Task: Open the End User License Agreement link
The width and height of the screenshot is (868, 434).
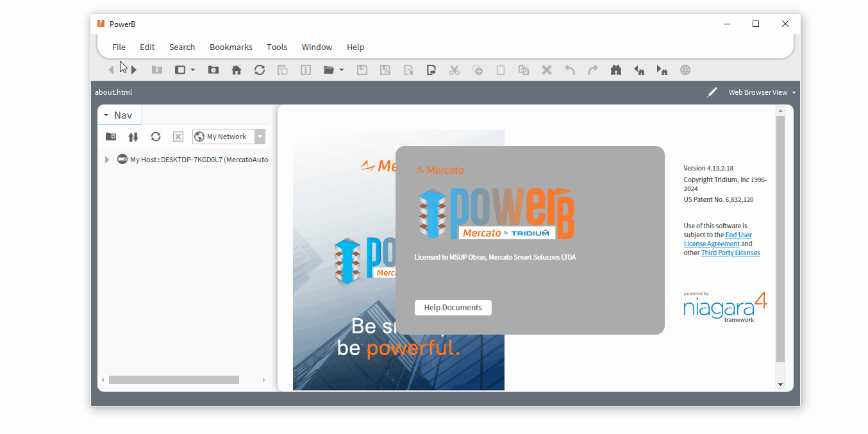Action: [x=718, y=239]
